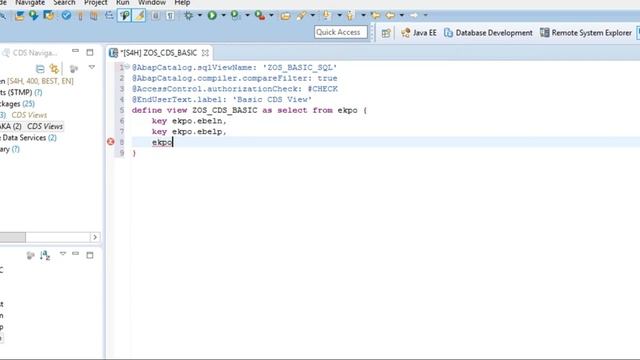Click the Open ABAP Development Object folder icon
This screenshot has width=640, height=360.
click(x=285, y=16)
